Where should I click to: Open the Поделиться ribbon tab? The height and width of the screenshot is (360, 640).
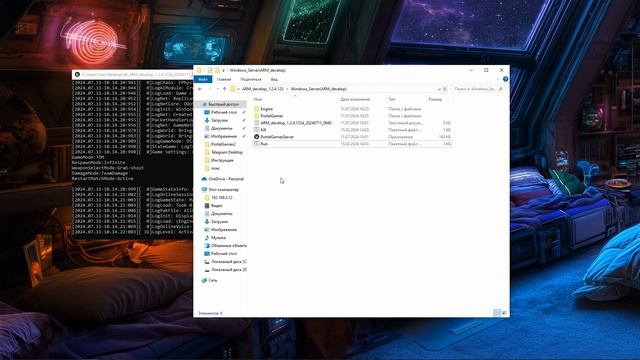[251, 79]
